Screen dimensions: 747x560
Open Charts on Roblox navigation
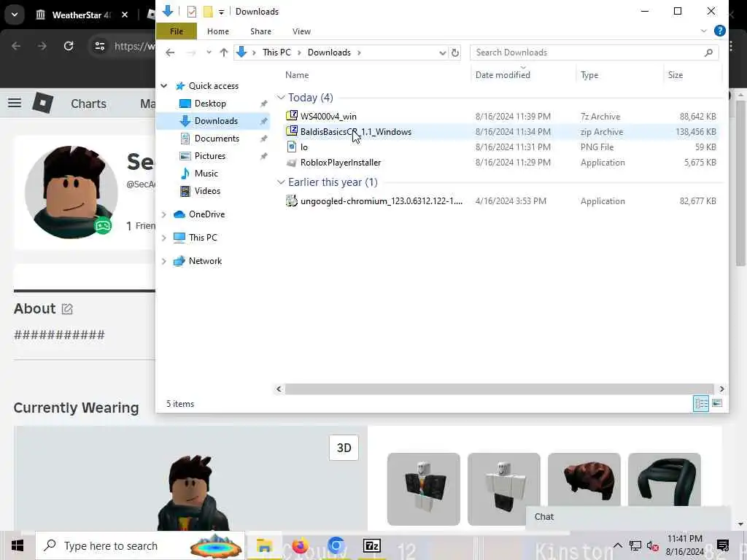pyautogui.click(x=88, y=104)
